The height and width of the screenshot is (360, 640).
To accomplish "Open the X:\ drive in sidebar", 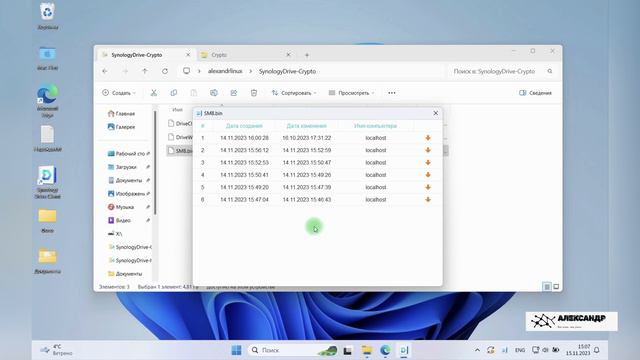I will click(x=115, y=233).
